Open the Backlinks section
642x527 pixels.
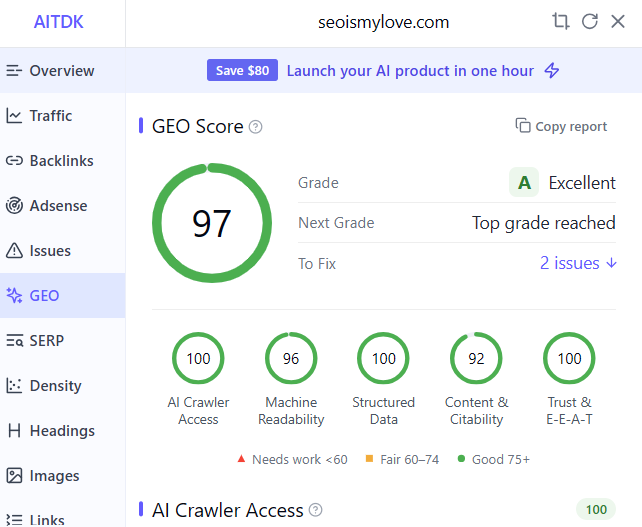[63, 161]
